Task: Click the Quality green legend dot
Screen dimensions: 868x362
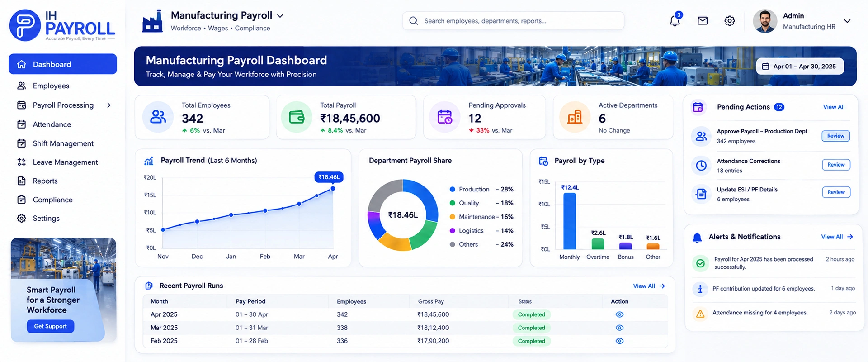Action: (452, 203)
